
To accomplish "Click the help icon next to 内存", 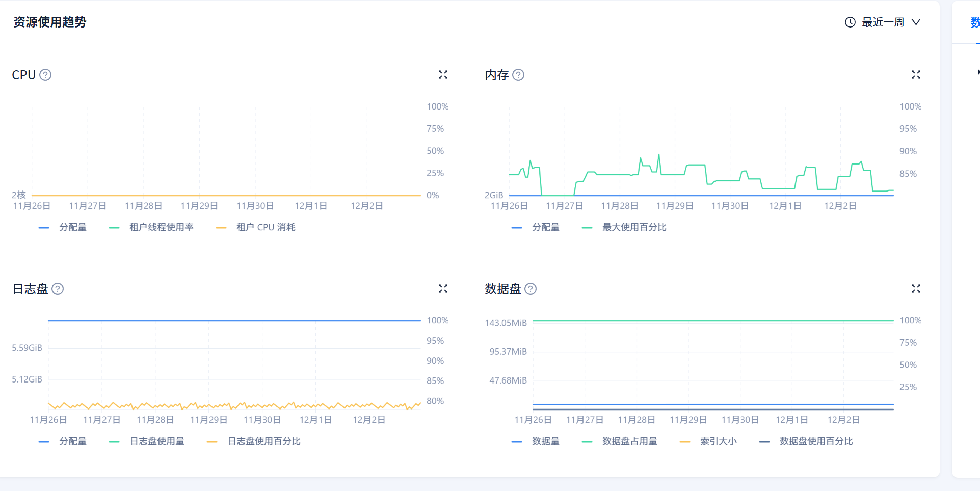I will [518, 75].
